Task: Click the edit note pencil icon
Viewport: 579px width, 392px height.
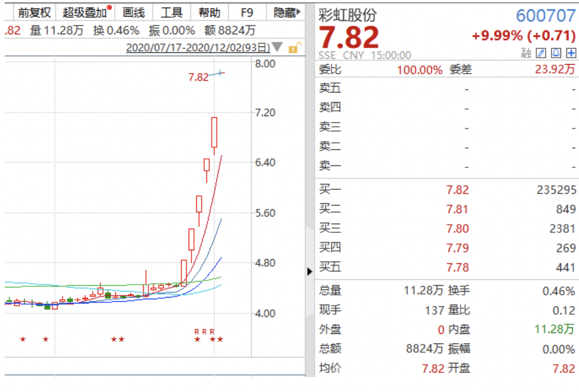Action: [541, 53]
